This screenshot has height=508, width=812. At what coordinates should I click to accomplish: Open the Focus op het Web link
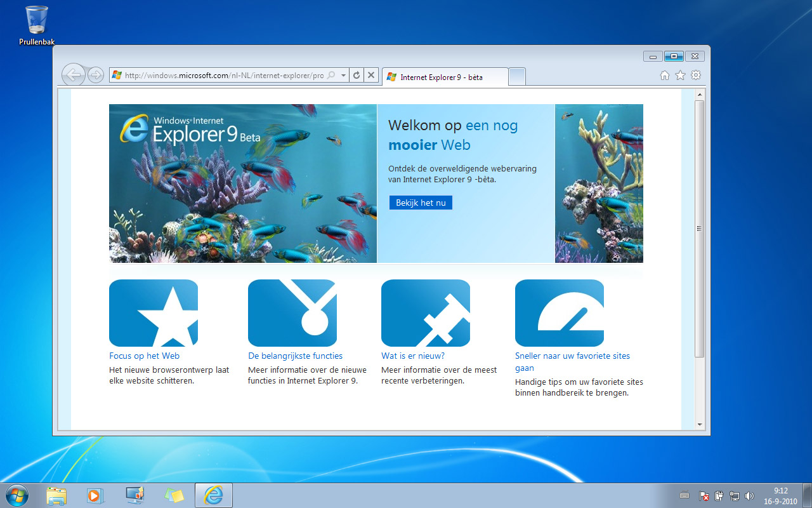pyautogui.click(x=144, y=356)
